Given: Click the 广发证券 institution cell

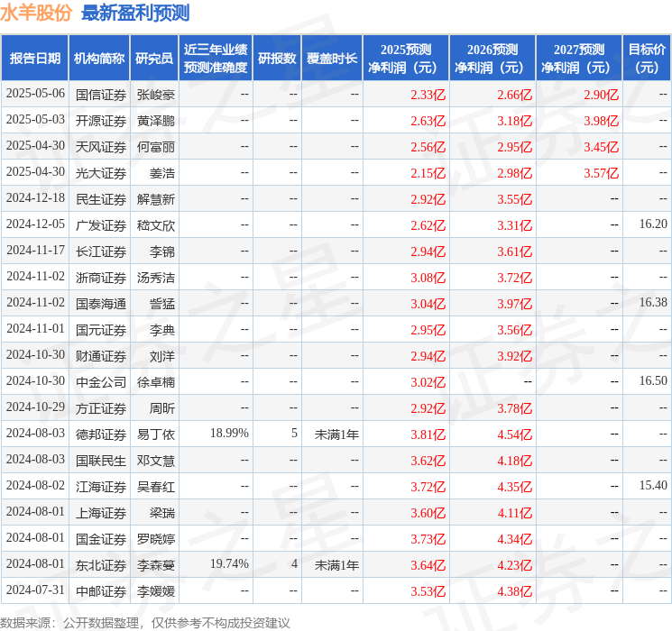Looking at the screenshot, I should coord(101,225).
